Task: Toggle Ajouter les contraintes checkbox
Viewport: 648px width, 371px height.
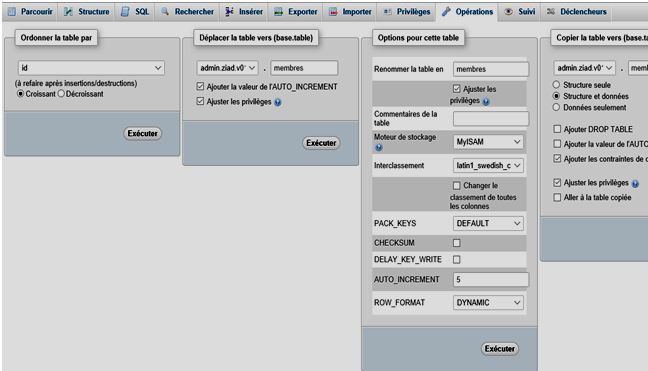Action: [x=557, y=159]
